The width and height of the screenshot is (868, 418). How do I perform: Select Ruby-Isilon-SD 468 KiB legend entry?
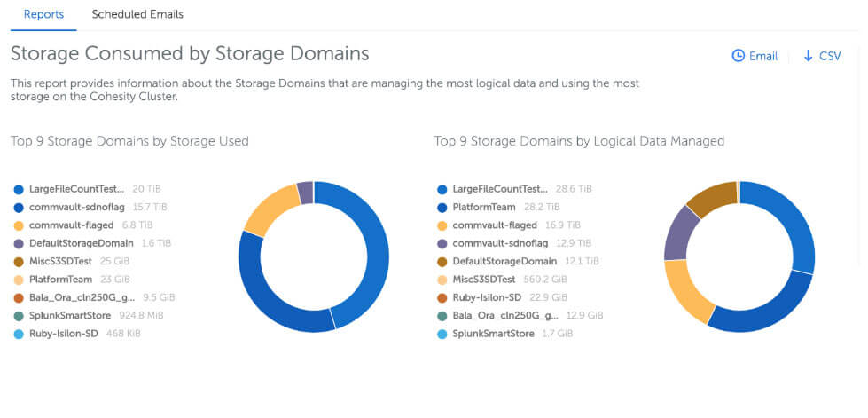tap(66, 334)
